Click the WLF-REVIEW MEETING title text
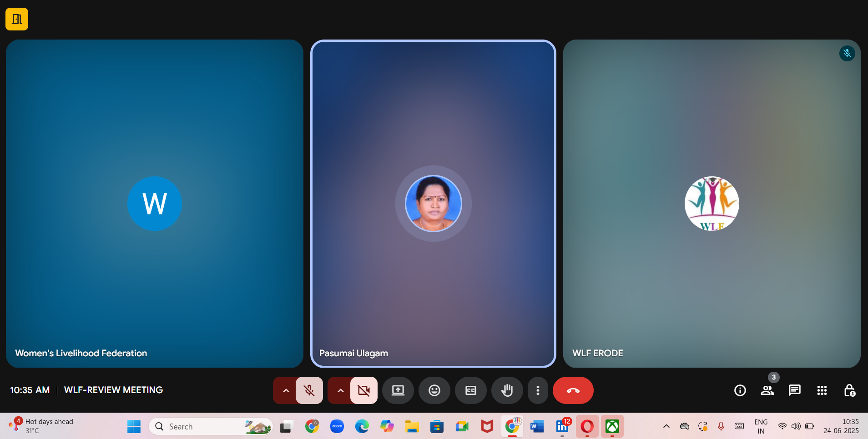The height and width of the screenshot is (439, 868). tap(113, 390)
